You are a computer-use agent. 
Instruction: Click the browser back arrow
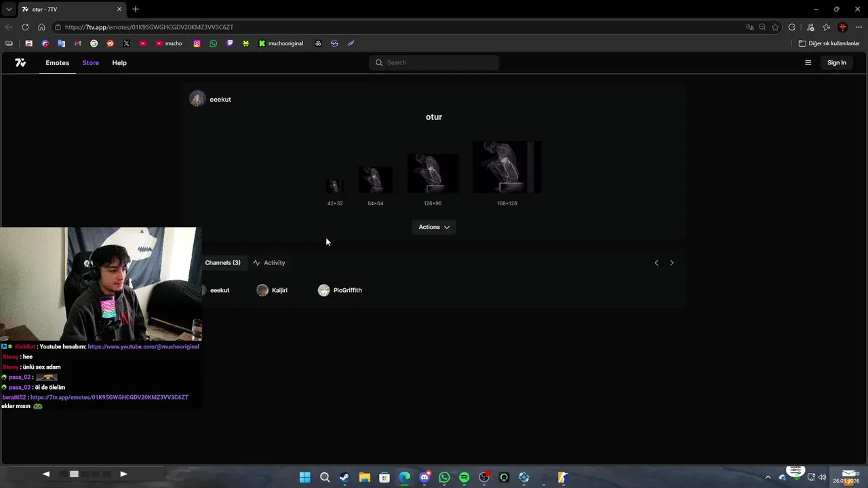8,27
